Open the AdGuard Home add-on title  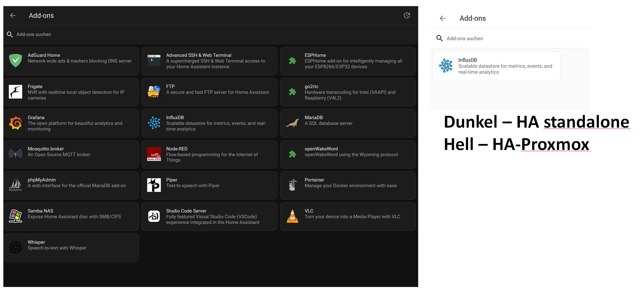[44, 55]
